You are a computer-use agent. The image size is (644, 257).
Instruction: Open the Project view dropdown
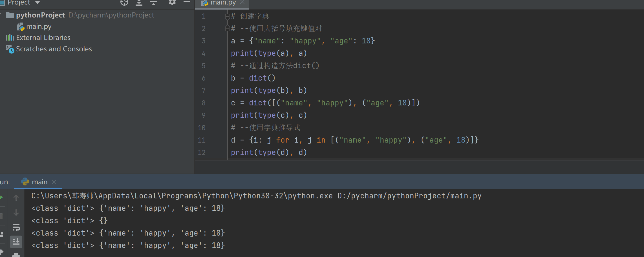(37, 3)
